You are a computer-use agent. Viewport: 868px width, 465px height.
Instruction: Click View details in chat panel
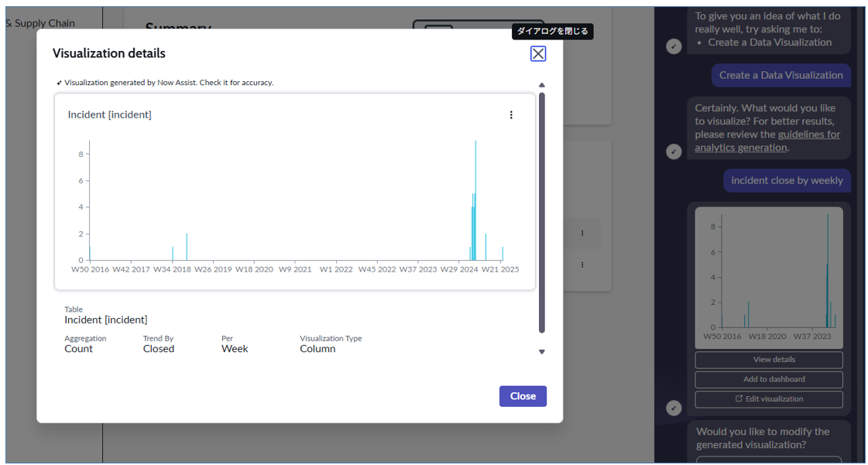769,360
